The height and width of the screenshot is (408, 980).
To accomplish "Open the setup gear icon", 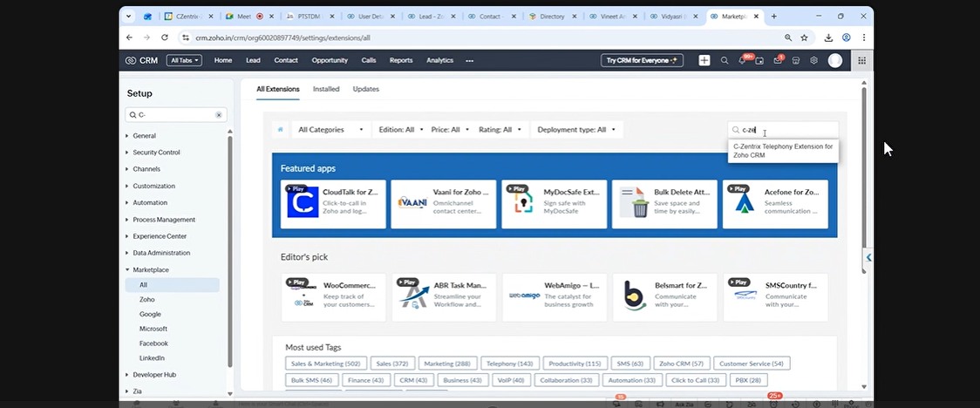I will pos(813,60).
